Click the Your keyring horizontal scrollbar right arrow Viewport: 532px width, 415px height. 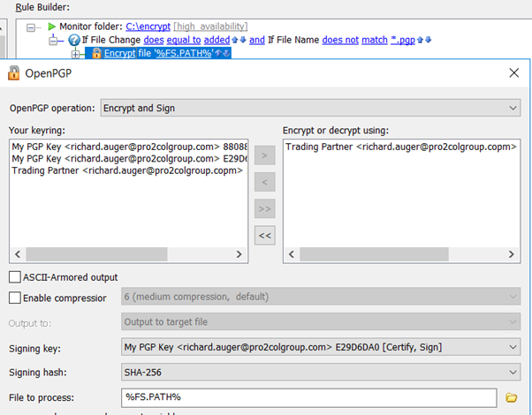[242, 254]
